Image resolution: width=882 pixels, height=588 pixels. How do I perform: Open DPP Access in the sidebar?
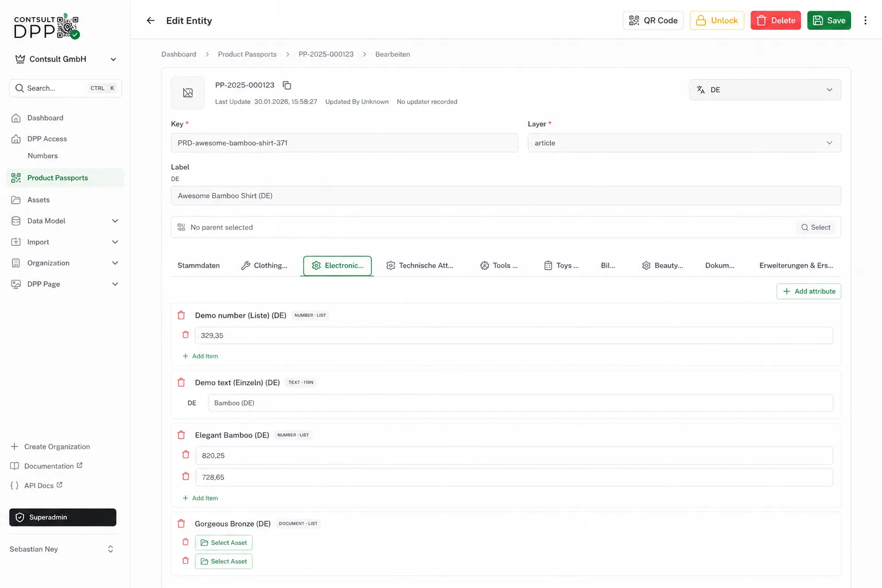click(x=47, y=139)
